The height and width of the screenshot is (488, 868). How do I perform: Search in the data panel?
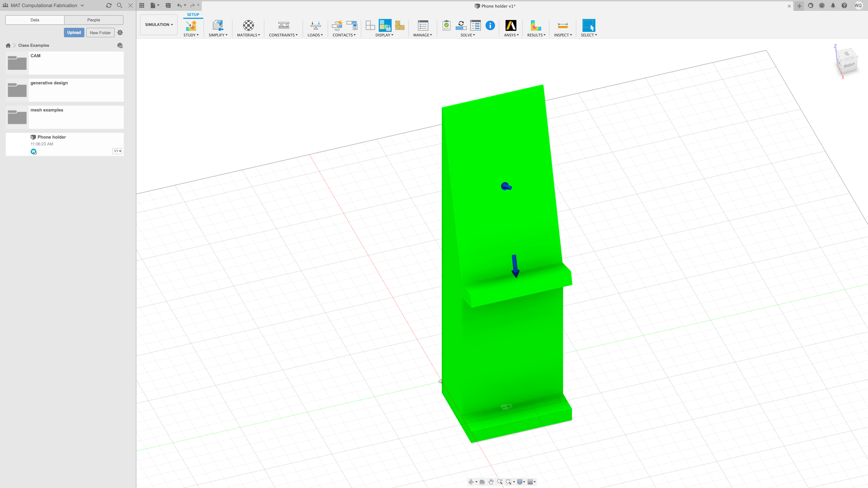tap(119, 5)
